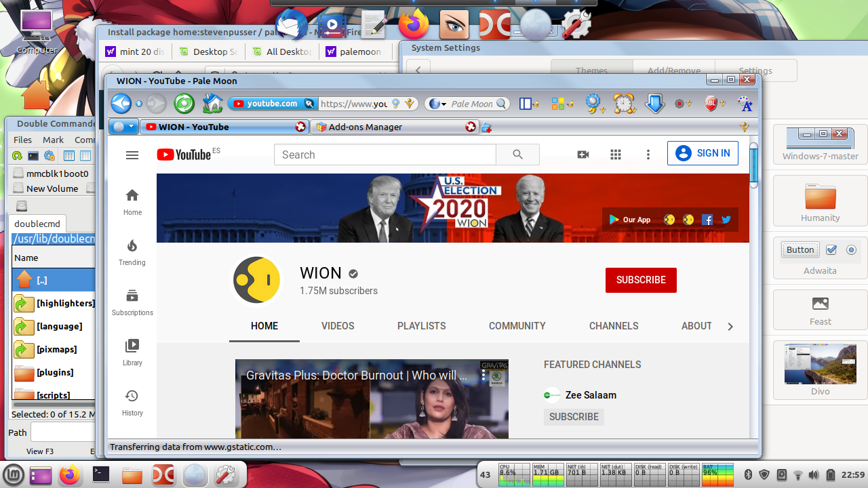The image size is (868, 488).
Task: Open the channel COMMUNITY tab
Action: 517,326
